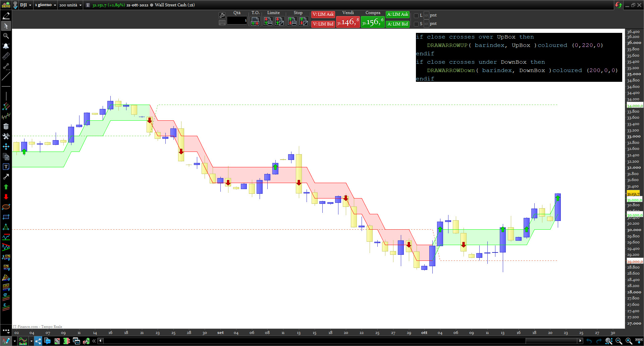Select the pencil drawing tool

pyautogui.click(x=6, y=16)
